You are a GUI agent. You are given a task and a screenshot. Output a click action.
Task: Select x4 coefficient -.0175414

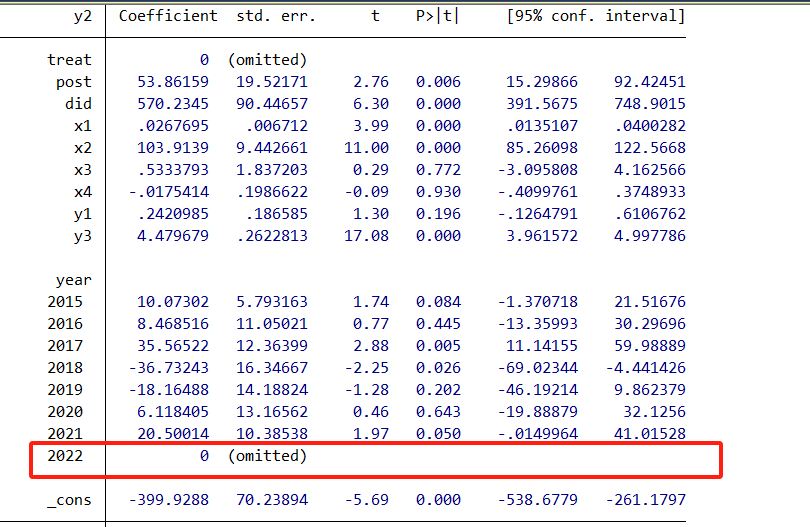tap(169, 192)
